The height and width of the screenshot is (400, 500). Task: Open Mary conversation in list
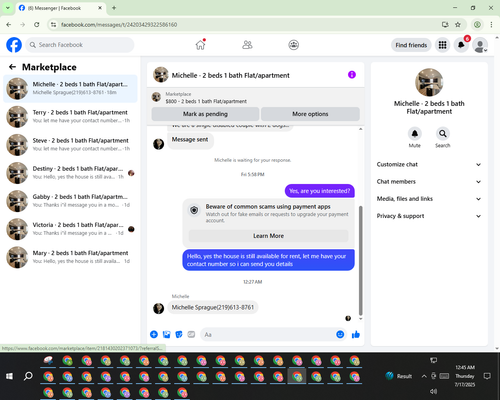coord(70,257)
